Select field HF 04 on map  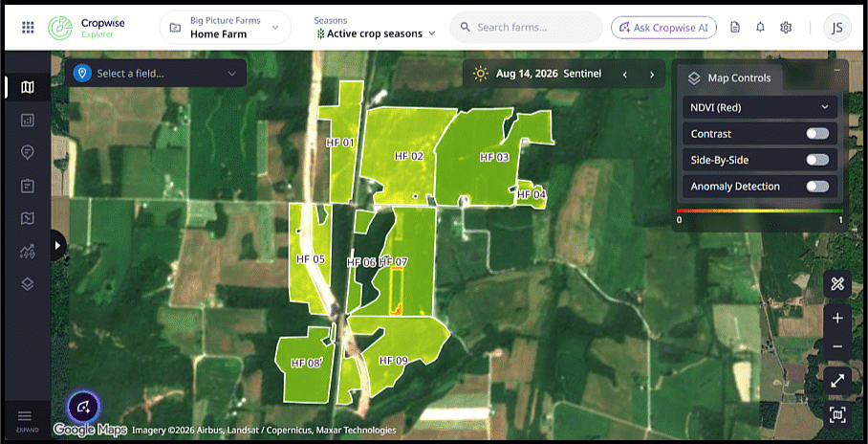point(532,194)
